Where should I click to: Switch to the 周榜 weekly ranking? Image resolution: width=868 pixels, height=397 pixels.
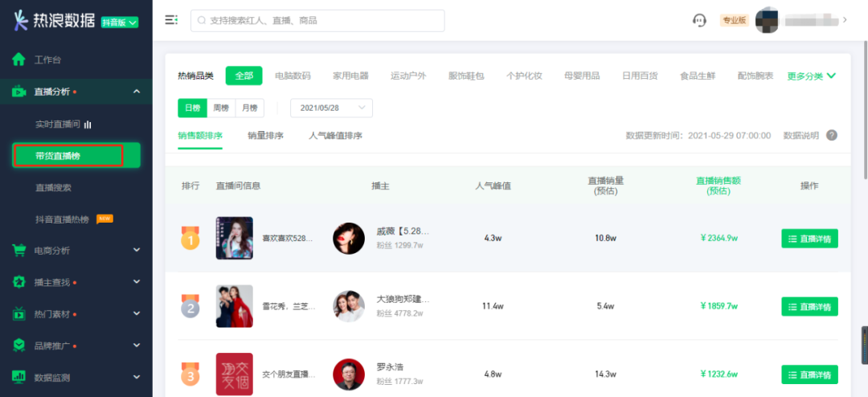coord(222,108)
